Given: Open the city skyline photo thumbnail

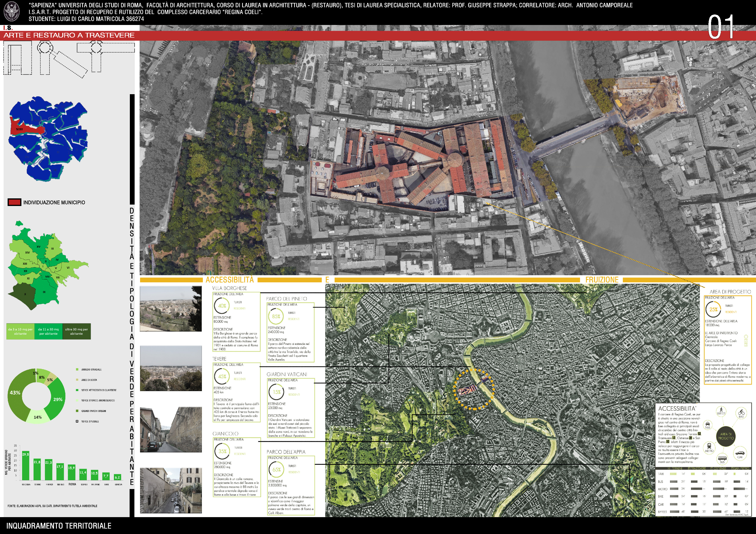Looking at the screenshot, I should (171, 368).
